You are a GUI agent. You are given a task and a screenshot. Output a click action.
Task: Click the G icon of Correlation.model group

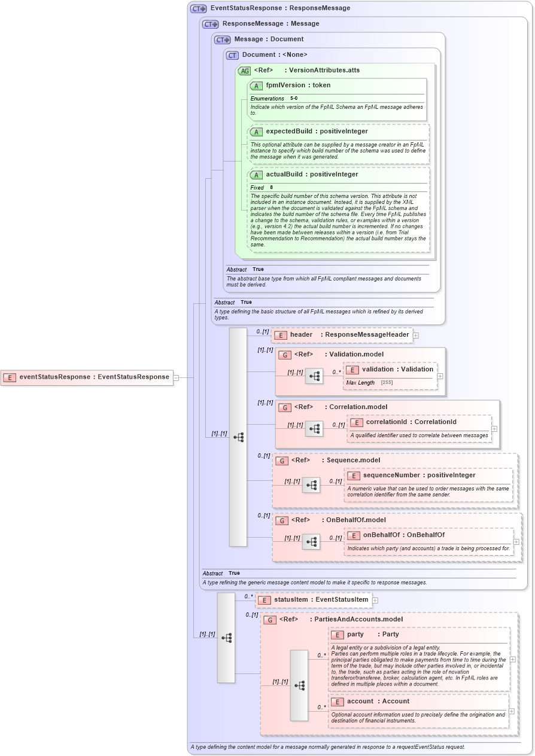(285, 407)
